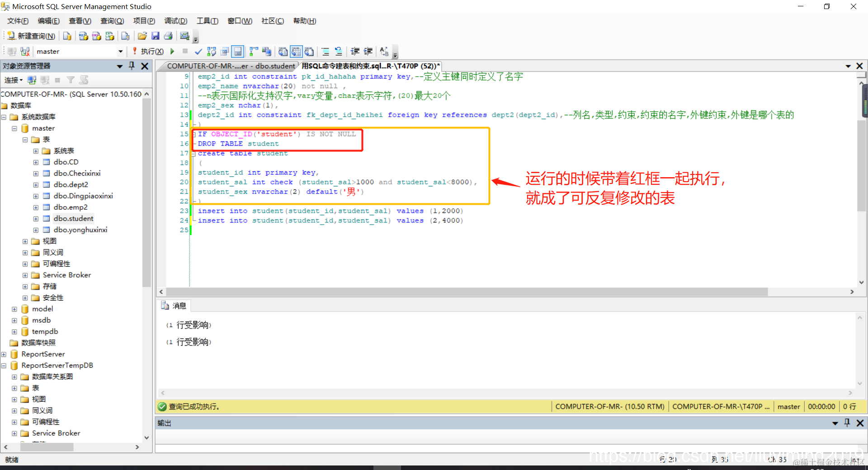Image resolution: width=868 pixels, height=470 pixels.
Task: Click 新建查询(N) label
Action: (37, 36)
